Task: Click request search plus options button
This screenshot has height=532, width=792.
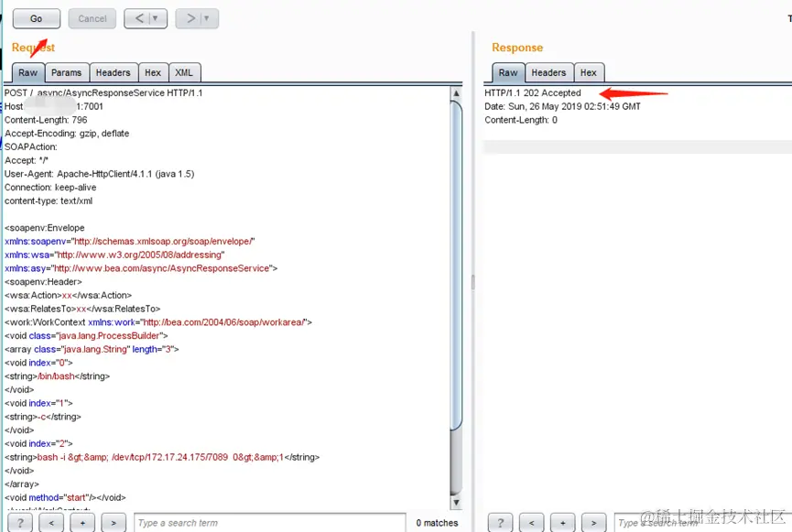Action: click(82, 523)
